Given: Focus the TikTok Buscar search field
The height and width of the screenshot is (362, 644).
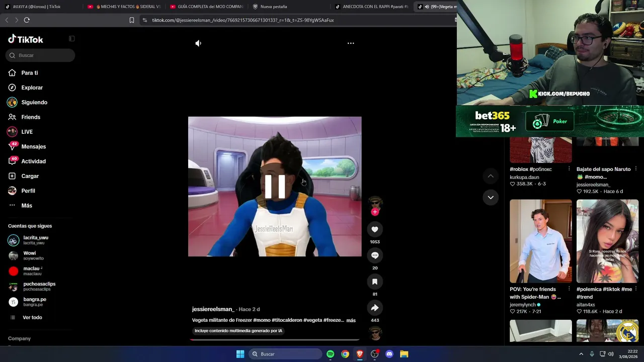Looking at the screenshot, I should pyautogui.click(x=40, y=55).
